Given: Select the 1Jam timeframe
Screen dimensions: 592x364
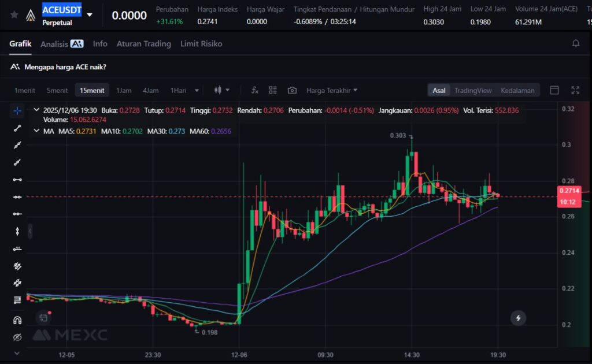Looking at the screenshot, I should [124, 90].
